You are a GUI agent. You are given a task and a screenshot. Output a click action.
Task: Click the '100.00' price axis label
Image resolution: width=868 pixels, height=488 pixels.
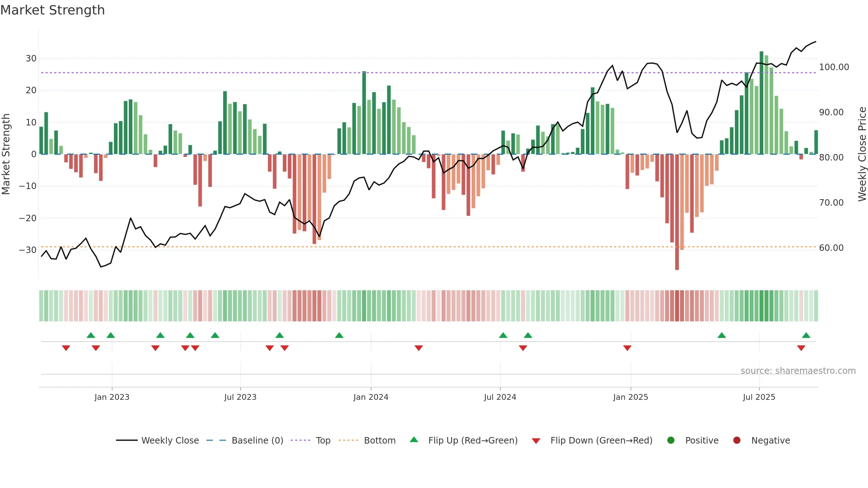point(834,67)
